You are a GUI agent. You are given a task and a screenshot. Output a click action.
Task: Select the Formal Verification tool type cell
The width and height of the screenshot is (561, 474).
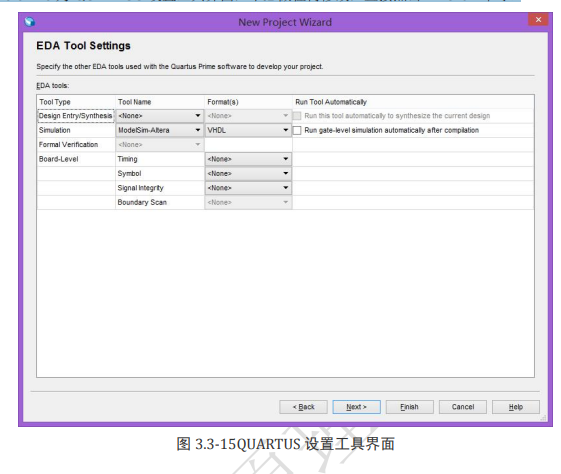tap(75, 145)
